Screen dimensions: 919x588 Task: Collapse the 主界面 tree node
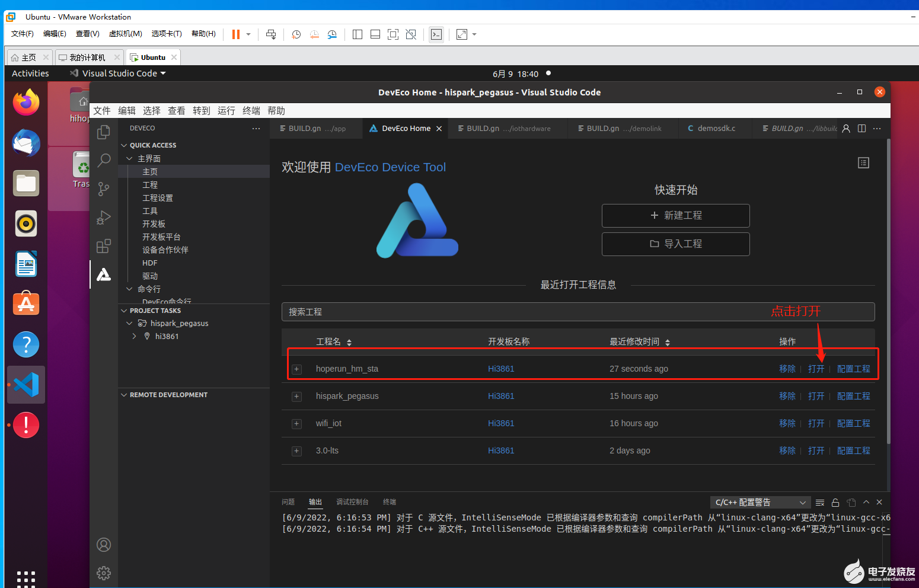click(129, 158)
